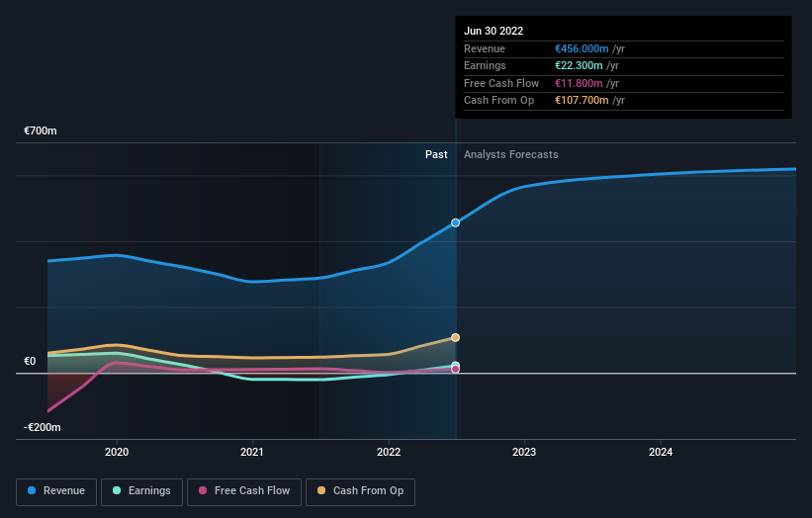Click the 2022 x-axis label
Image resolution: width=812 pixels, height=518 pixels.
click(389, 452)
